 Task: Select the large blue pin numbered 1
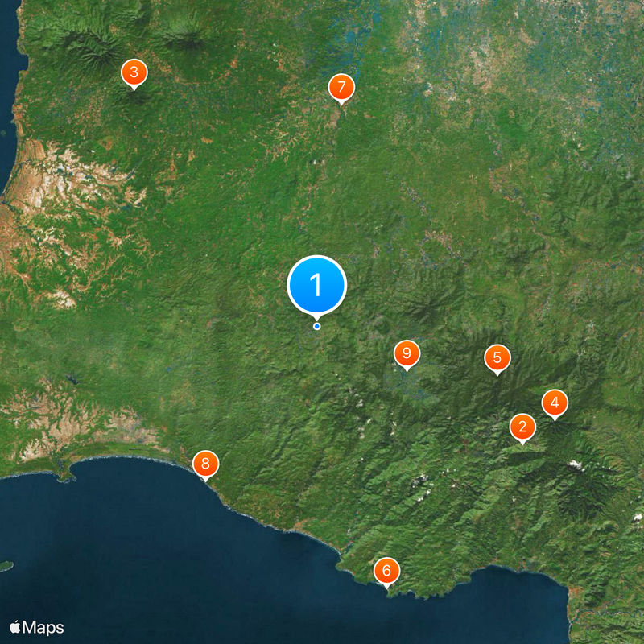click(316, 285)
